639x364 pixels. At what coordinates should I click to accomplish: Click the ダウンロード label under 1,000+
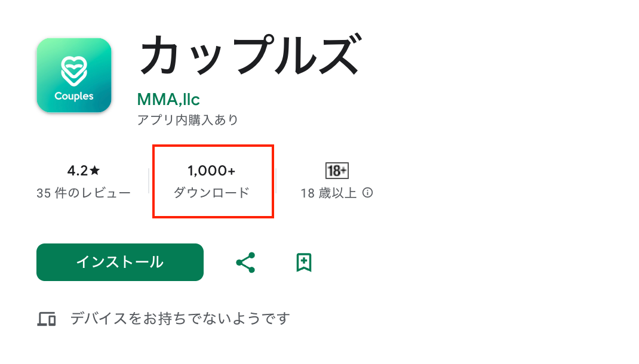pos(211,193)
